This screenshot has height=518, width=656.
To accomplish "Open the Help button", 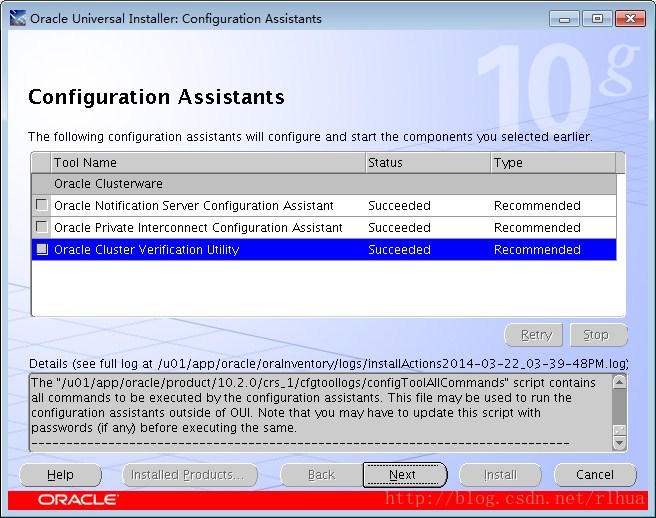I will 60,474.
